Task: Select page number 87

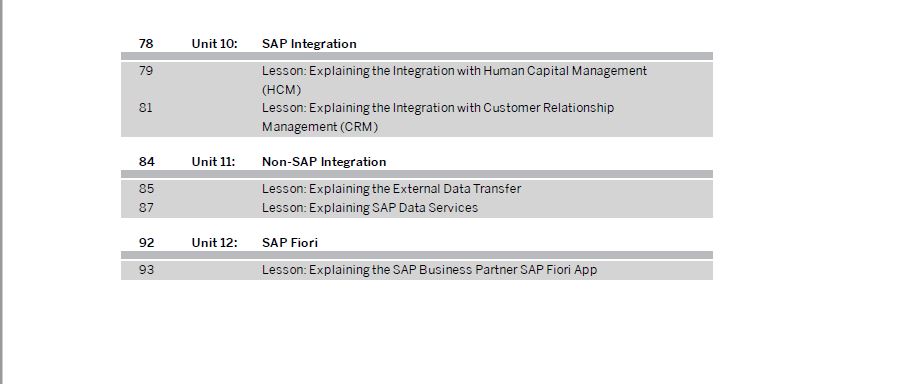Action: pos(146,207)
